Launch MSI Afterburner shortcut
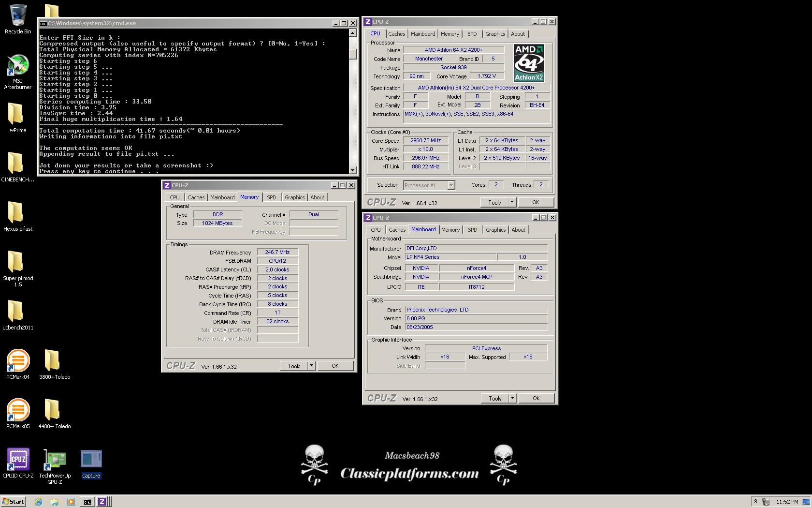 click(x=18, y=72)
